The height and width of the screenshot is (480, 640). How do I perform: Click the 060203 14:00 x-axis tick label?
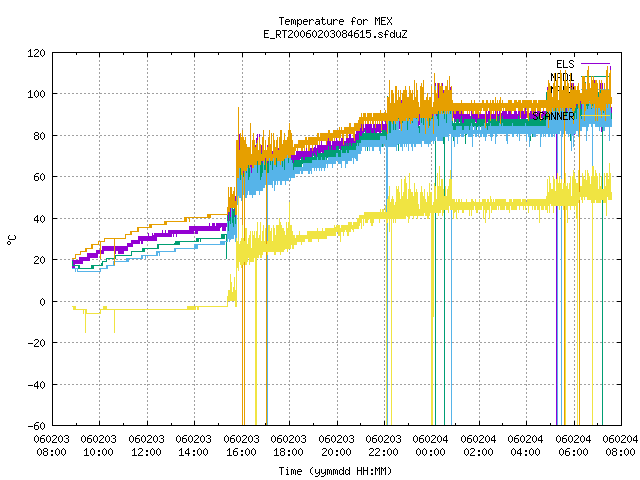[x=193, y=445]
